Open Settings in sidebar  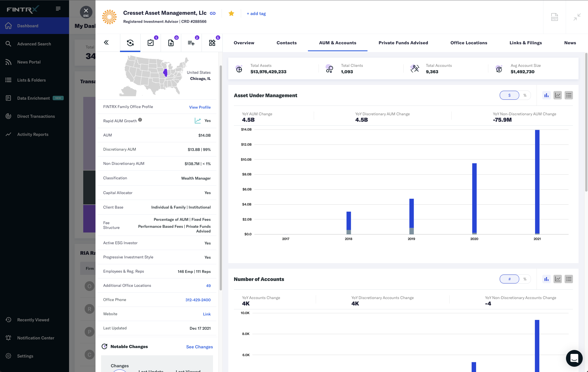click(35, 356)
